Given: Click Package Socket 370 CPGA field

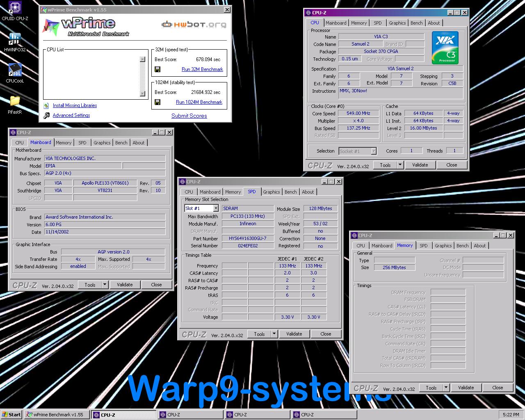Looking at the screenshot, I should (x=381, y=51).
